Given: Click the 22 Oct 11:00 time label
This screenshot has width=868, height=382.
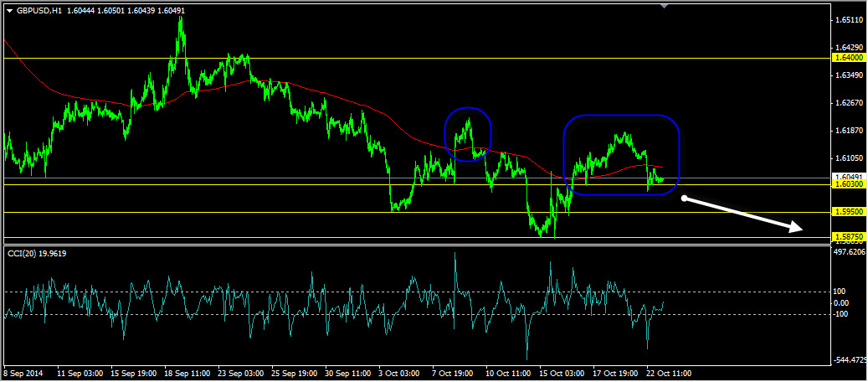Looking at the screenshot, I should pyautogui.click(x=670, y=373).
